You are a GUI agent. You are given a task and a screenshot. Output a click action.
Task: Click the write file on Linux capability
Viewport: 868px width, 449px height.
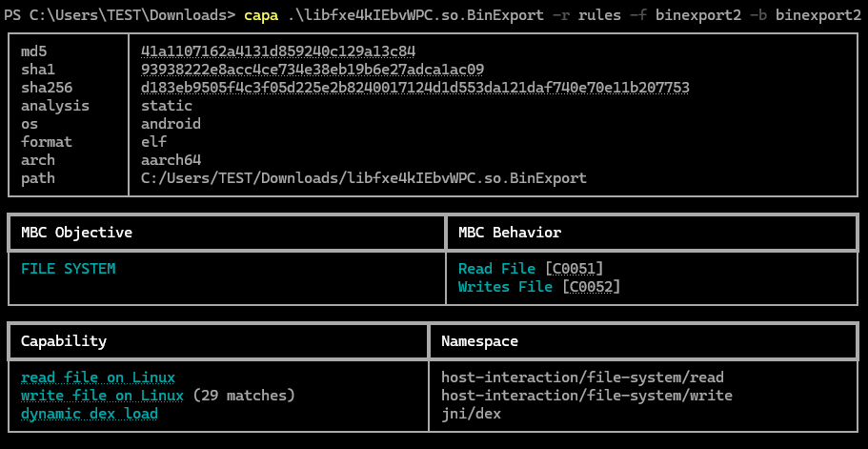coord(102,396)
